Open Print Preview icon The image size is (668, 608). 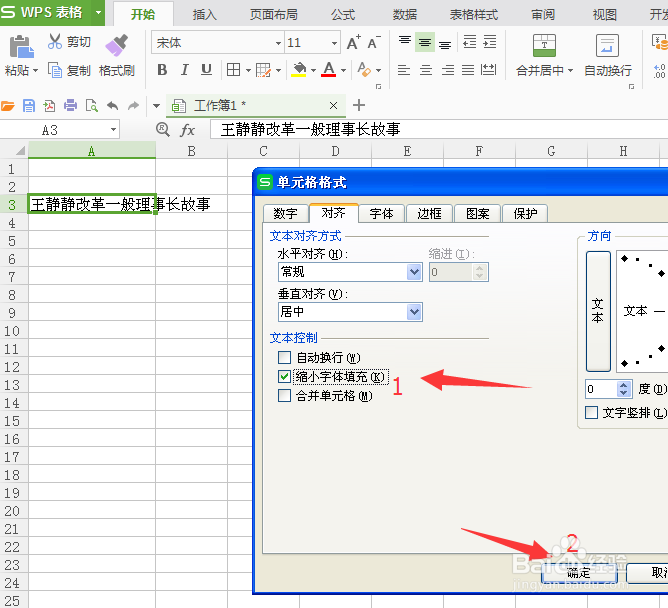(x=92, y=105)
